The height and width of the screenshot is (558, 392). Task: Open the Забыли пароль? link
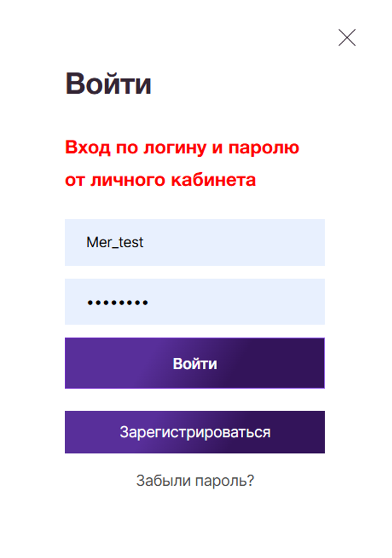[195, 481]
